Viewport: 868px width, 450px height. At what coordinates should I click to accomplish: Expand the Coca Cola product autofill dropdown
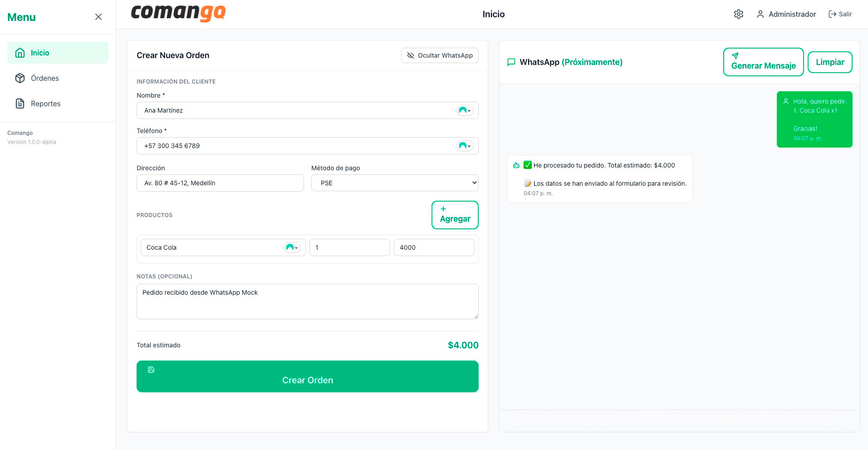click(x=292, y=247)
